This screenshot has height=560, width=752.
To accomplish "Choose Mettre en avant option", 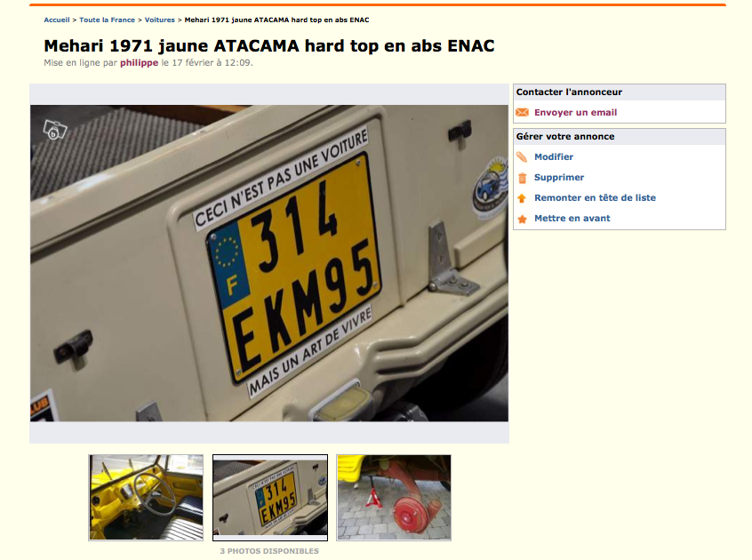I will tap(572, 218).
